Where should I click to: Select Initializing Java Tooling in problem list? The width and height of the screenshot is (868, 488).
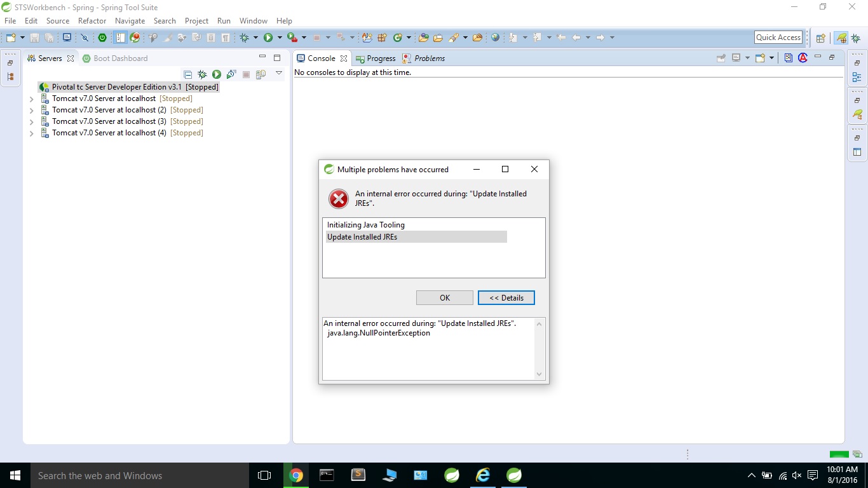(x=366, y=225)
